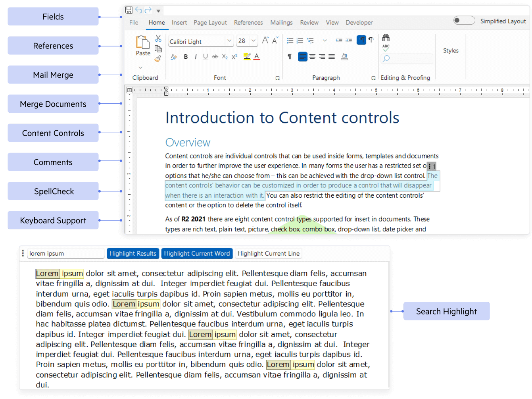
Task: Apply yellow text highlight color
Action: click(x=246, y=57)
